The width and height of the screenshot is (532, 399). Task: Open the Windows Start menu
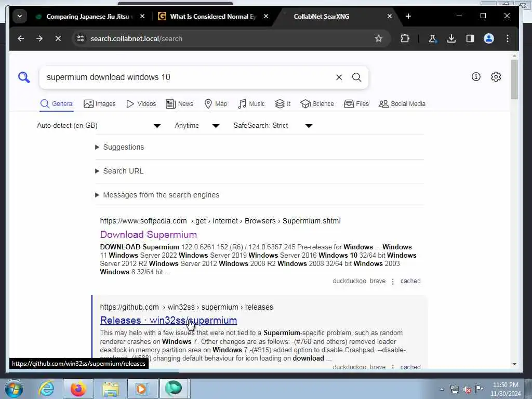14,389
